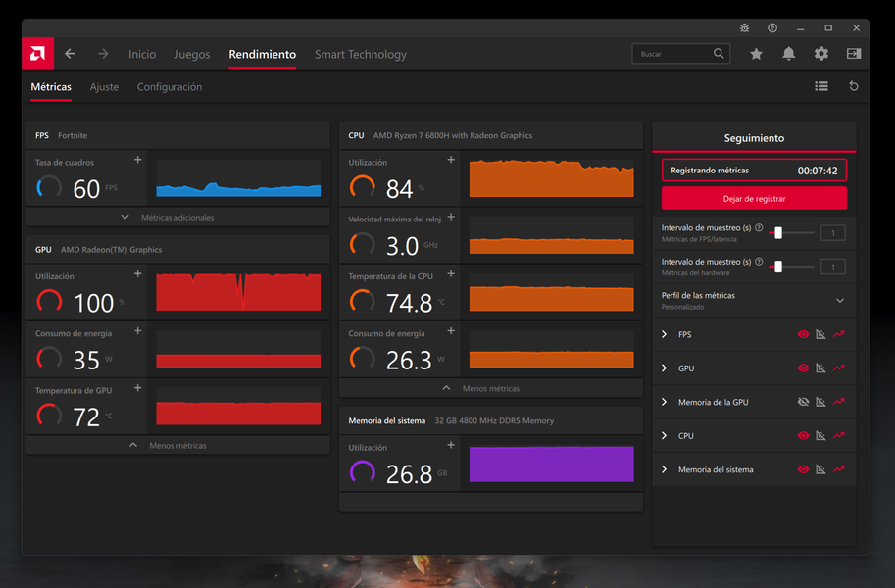The height and width of the screenshot is (588, 895).
Task: Go back with the left arrow
Action: coord(70,54)
